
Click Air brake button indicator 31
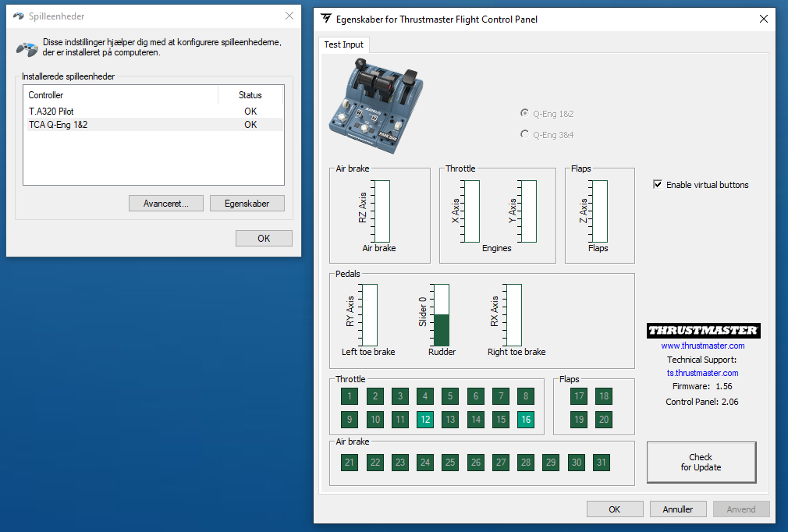[x=601, y=463]
